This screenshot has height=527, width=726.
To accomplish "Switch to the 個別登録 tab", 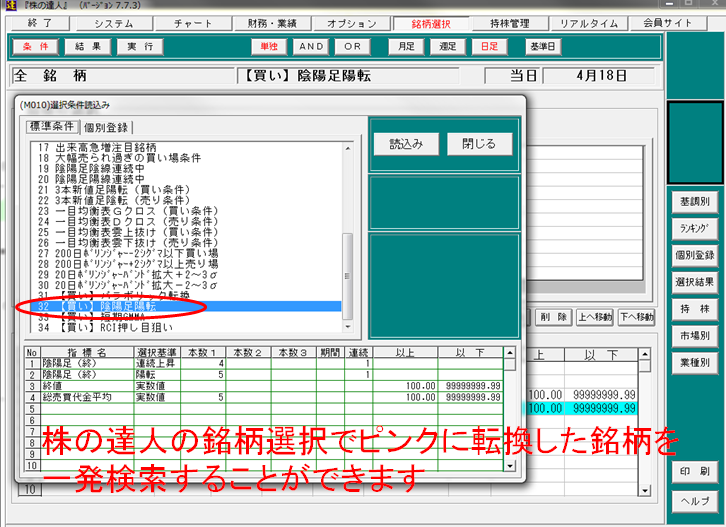I will click(106, 127).
